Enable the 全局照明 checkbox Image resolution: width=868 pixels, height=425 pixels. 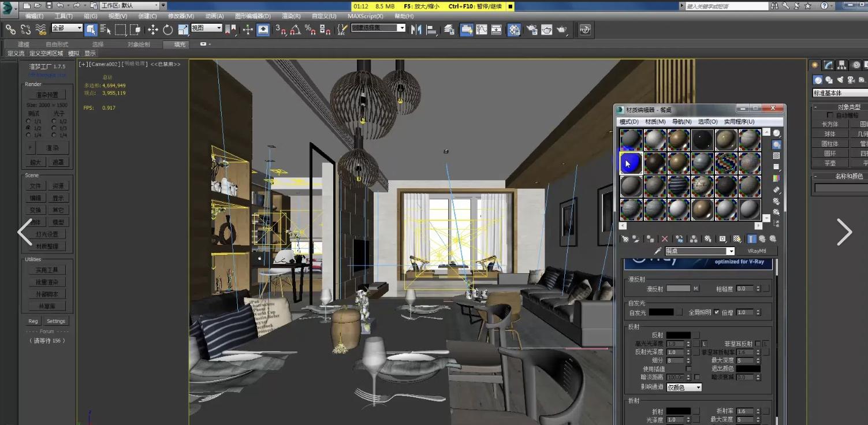[x=717, y=312]
